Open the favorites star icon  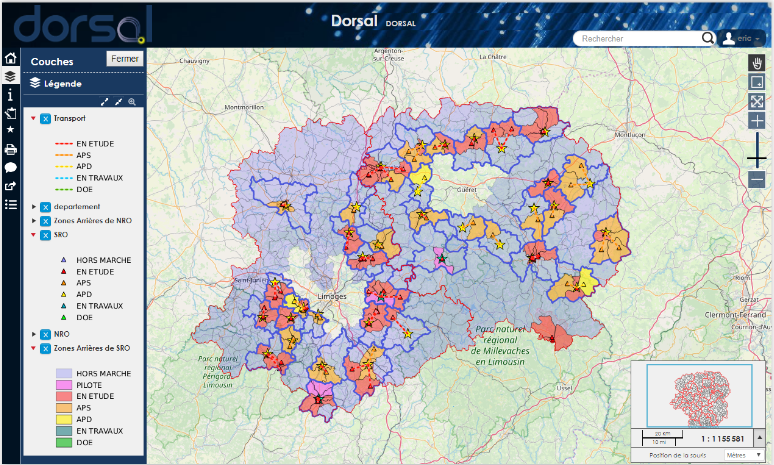(x=10, y=130)
